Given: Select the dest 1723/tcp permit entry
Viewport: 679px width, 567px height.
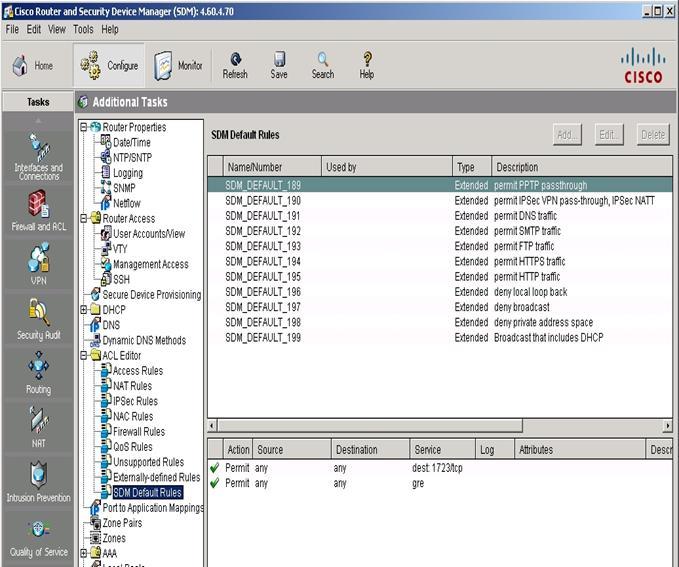Looking at the screenshot, I should (x=440, y=468).
